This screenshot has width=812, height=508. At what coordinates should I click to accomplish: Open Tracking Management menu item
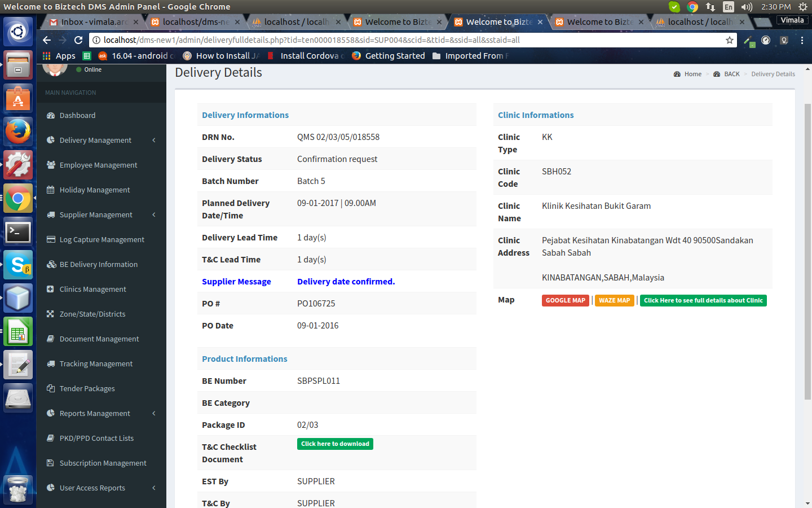(96, 364)
